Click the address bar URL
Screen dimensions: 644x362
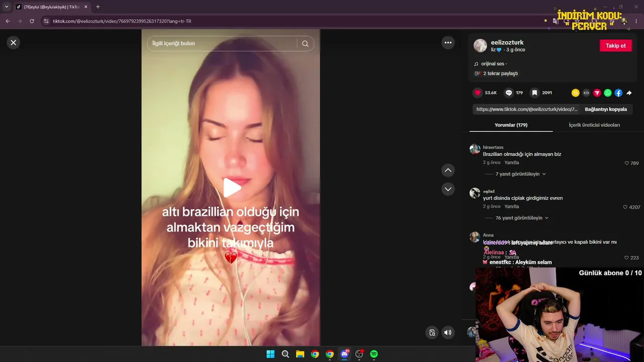[x=122, y=21]
